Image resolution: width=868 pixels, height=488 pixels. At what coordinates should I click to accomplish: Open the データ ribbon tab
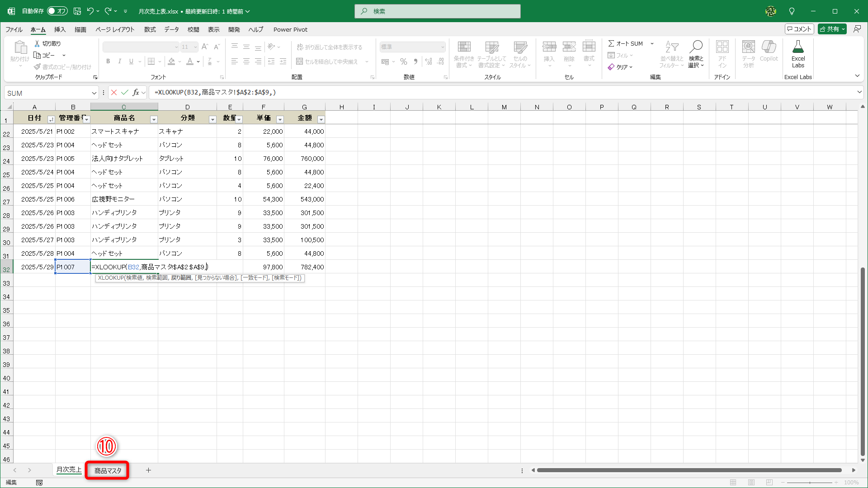(171, 29)
